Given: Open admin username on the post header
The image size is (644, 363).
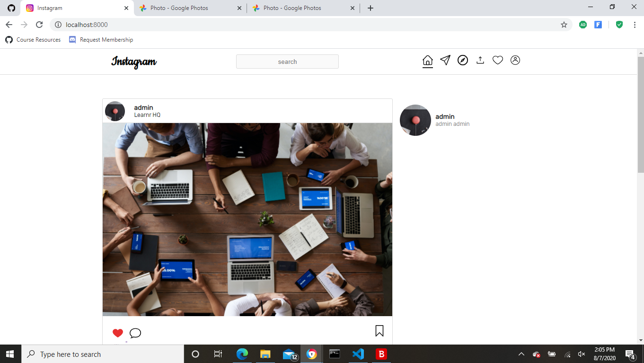Looking at the screenshot, I should (x=143, y=107).
